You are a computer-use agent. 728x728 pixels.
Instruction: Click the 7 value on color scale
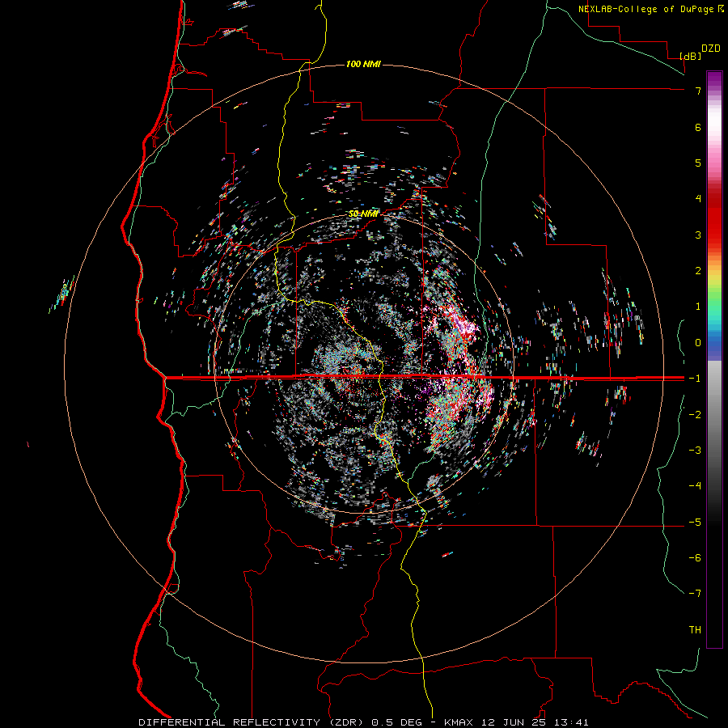point(698,91)
